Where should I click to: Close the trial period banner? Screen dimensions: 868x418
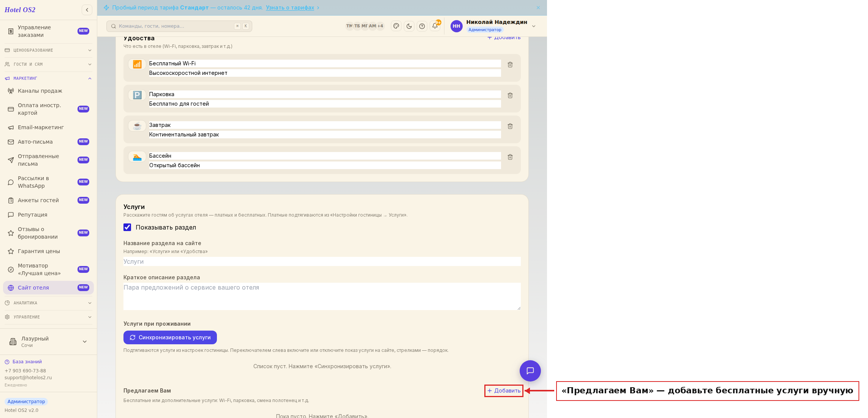tap(538, 8)
